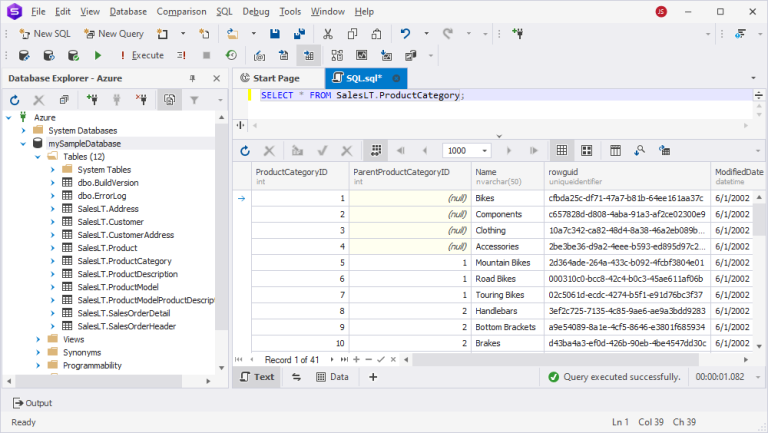Screen dimensions: 768x433
Task: Open the find-in-grid search icon
Action: click(x=639, y=151)
